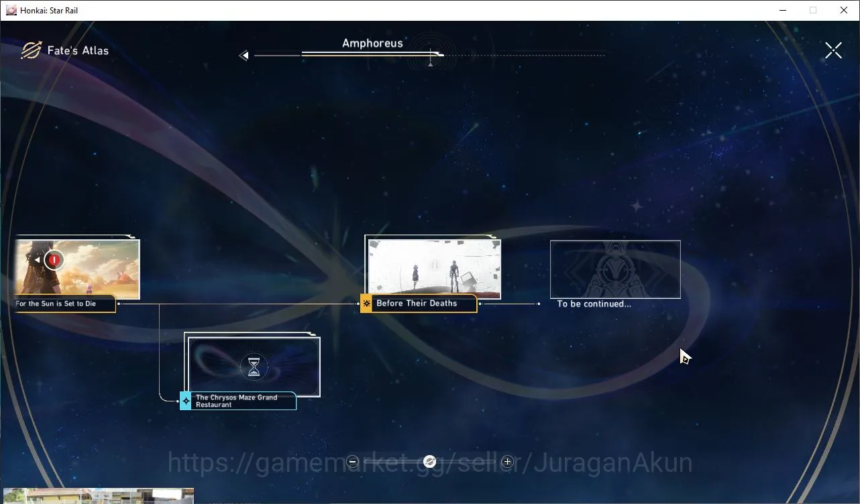
Task: Open the red exclamation alert icon
Action: coord(54,259)
